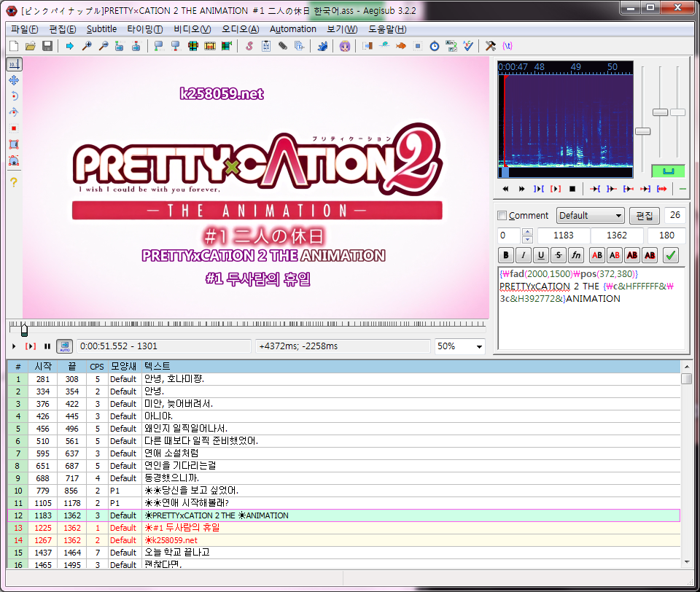Open the Automation manager icon
700x592 pixels.
click(x=322, y=46)
